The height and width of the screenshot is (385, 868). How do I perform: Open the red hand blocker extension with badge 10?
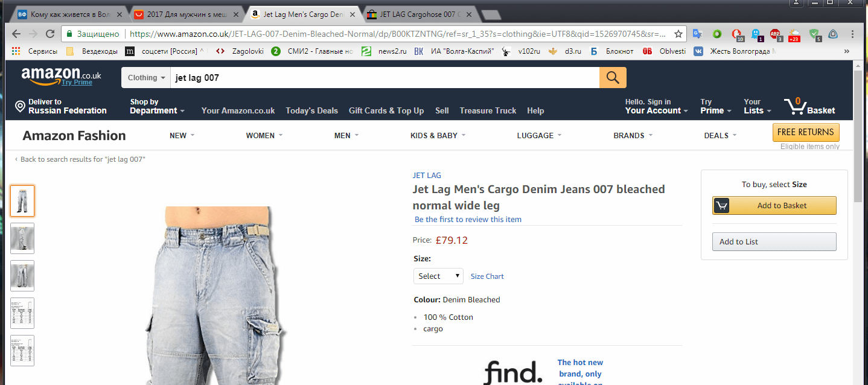point(737,34)
